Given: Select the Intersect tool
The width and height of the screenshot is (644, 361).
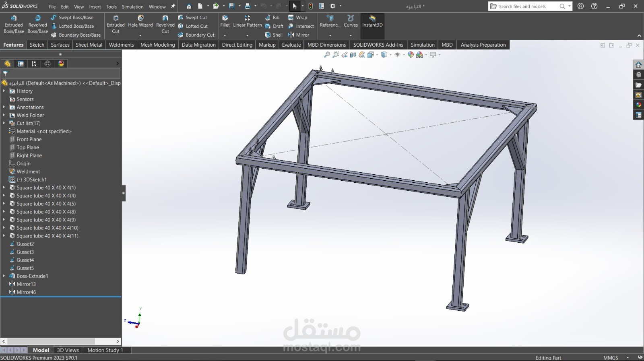Looking at the screenshot, I should [301, 26].
